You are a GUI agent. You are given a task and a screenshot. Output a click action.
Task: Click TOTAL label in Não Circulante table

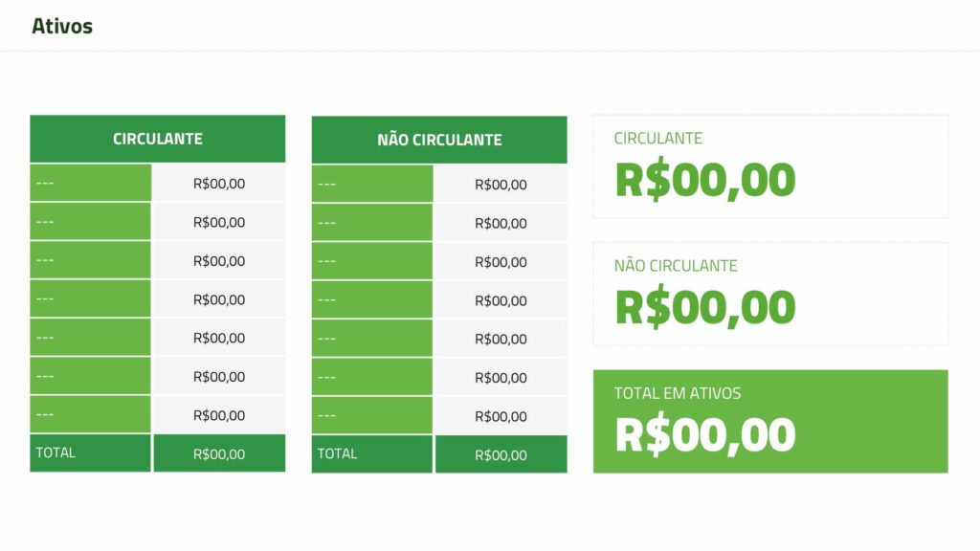click(372, 453)
